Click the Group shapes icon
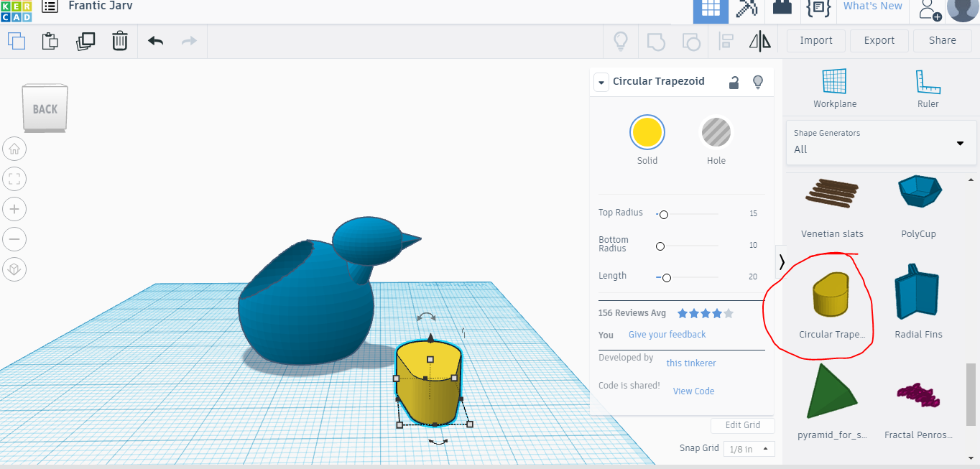Image resolution: width=980 pixels, height=469 pixels. click(656, 41)
